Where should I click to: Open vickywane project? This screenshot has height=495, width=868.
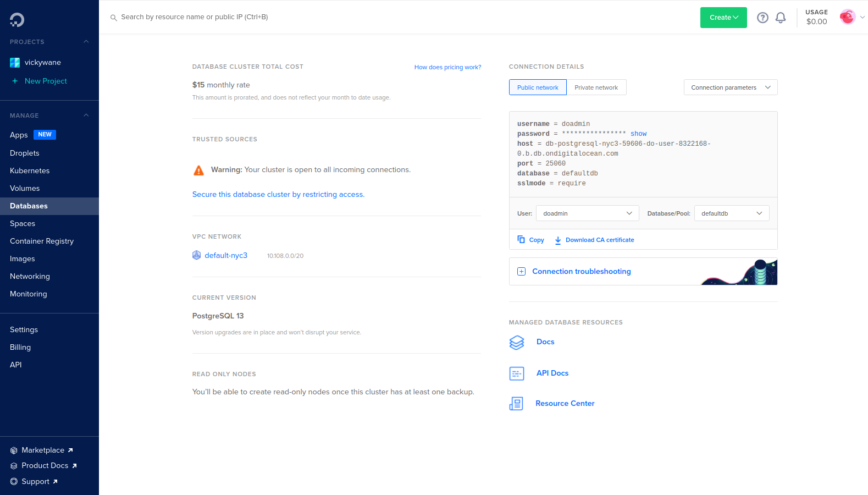(x=43, y=63)
